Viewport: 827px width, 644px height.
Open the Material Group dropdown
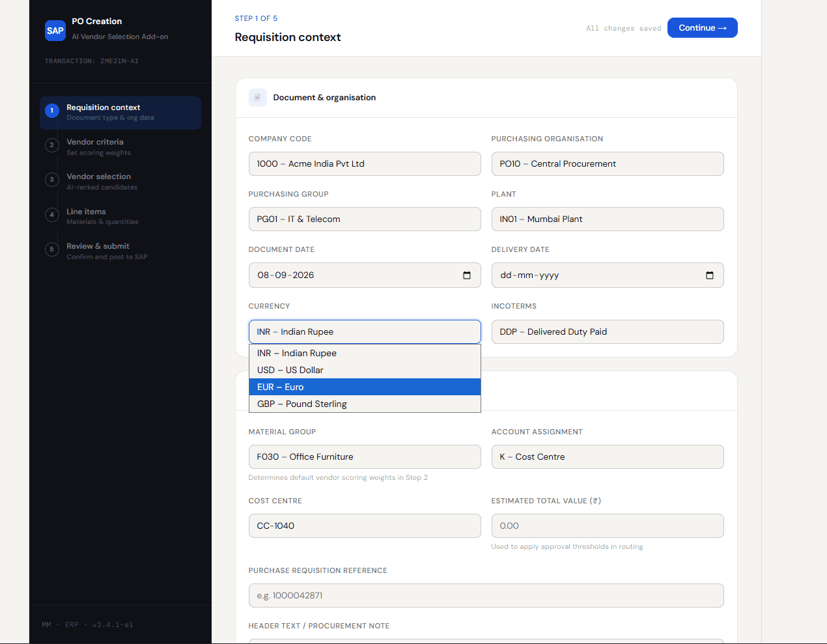(x=365, y=457)
